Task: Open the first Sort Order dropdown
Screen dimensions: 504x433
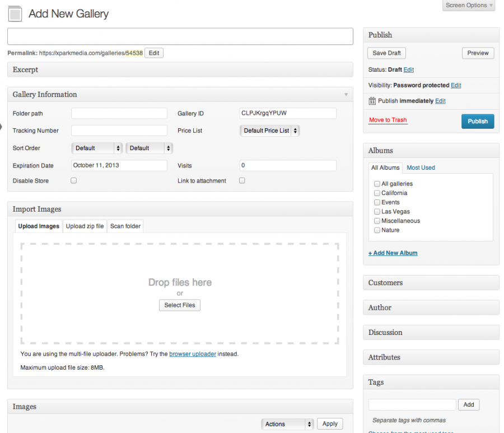Action: (97, 148)
